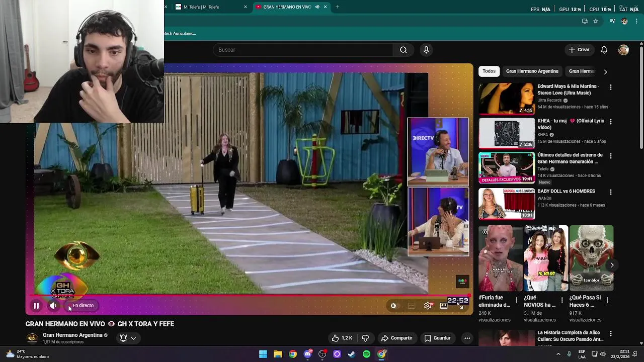Mute tab audio via speaker icon
Image resolution: width=644 pixels, height=362 pixels.
[317, 7]
